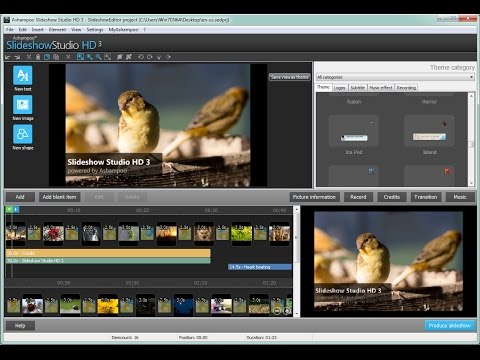480x360 pixels.
Task: Open the Settings menu
Action: click(95, 30)
